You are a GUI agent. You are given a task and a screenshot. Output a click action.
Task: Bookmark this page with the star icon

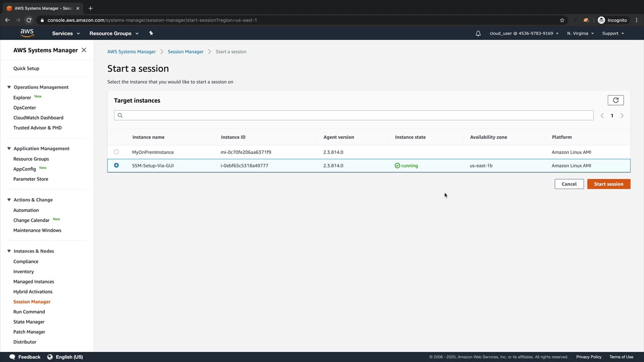pyautogui.click(x=562, y=20)
